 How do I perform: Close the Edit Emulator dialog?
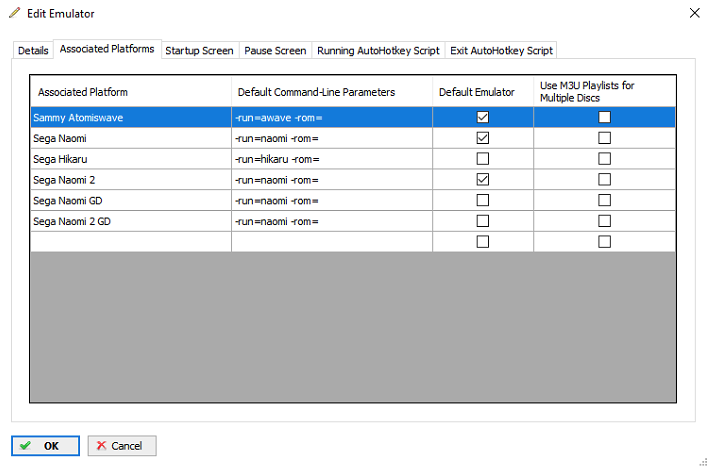pos(694,13)
